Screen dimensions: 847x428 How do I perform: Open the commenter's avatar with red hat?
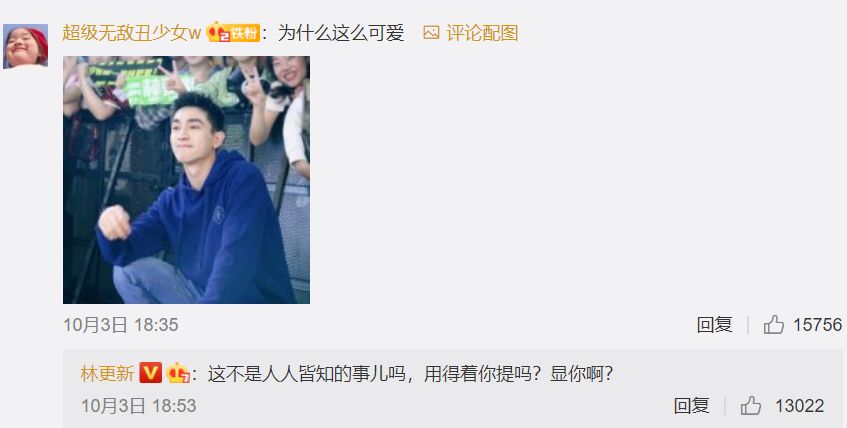25,46
